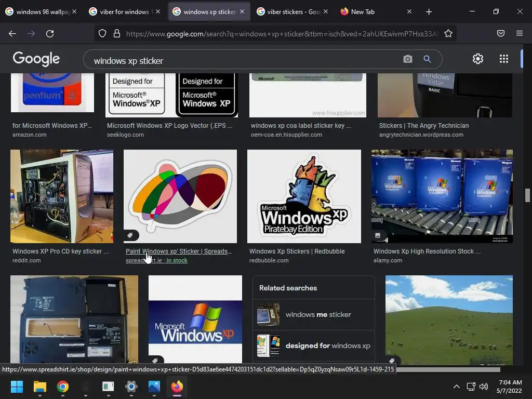Open the colorful Paint sticker thumbnail
The image size is (532, 399).
[180, 196]
